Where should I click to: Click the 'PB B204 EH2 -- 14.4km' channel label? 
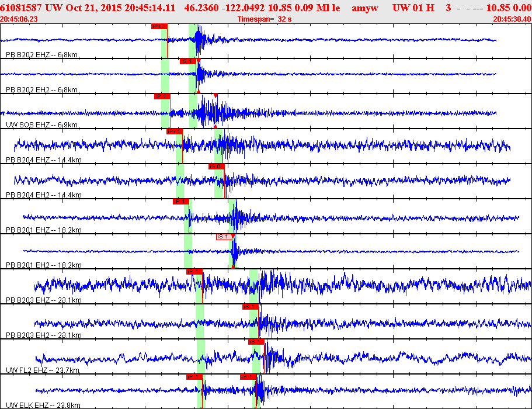[43, 195]
